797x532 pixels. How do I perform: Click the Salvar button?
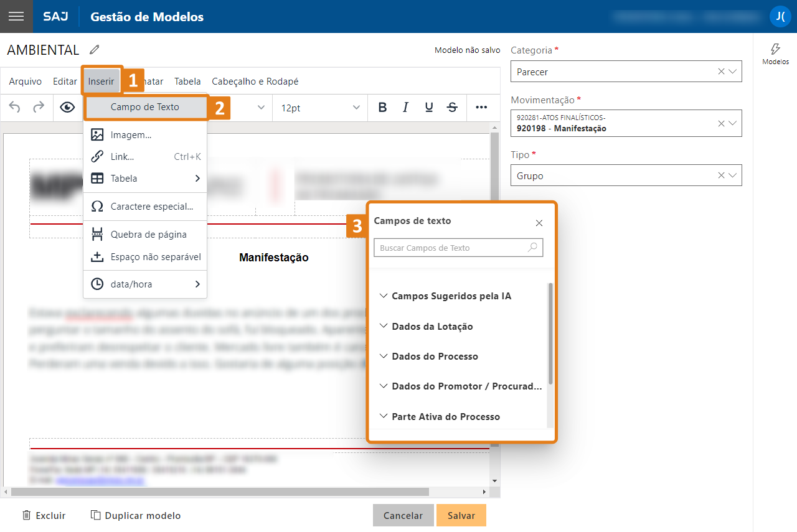click(461, 515)
